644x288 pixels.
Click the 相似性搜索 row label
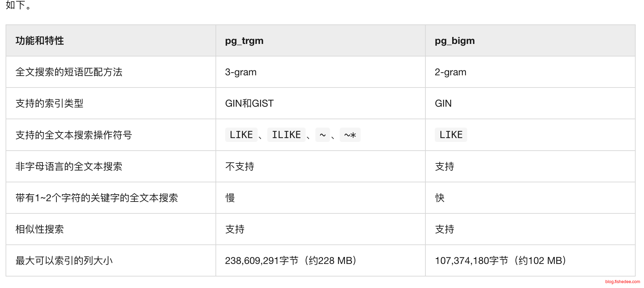(40, 229)
